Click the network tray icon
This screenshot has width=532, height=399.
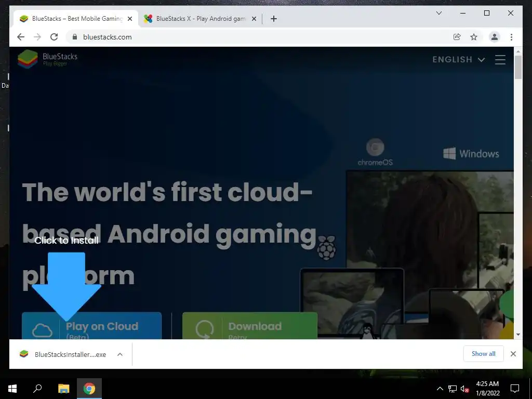453,389
